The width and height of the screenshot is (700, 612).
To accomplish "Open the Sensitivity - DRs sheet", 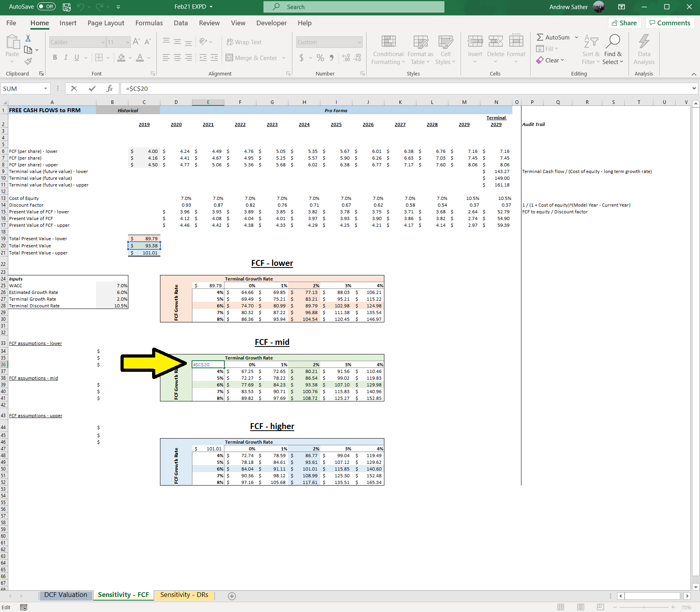I will (184, 595).
